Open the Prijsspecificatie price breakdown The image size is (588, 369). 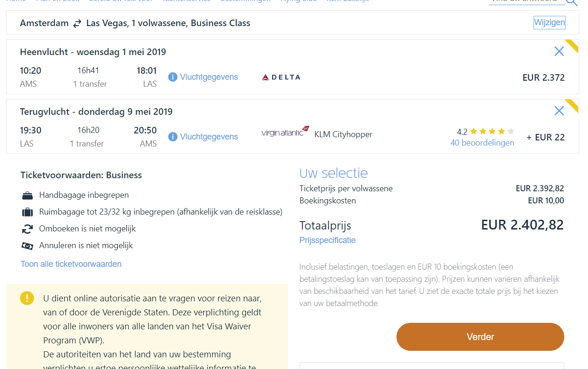tap(327, 240)
